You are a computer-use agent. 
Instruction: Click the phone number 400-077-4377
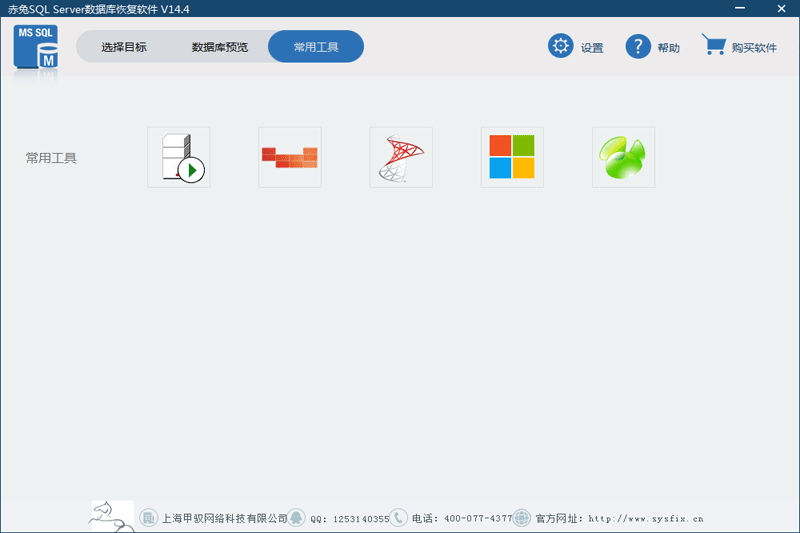[478, 519]
